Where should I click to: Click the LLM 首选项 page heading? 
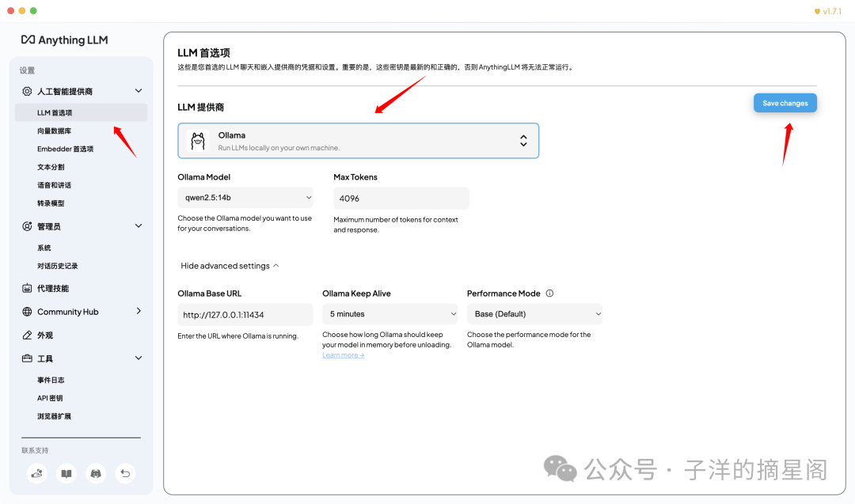pyautogui.click(x=203, y=53)
